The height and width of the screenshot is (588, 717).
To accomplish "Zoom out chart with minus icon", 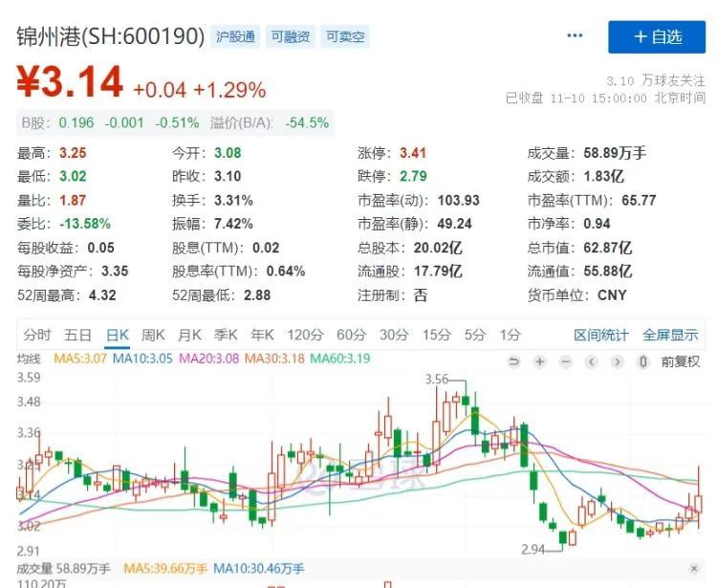I will coord(566,362).
